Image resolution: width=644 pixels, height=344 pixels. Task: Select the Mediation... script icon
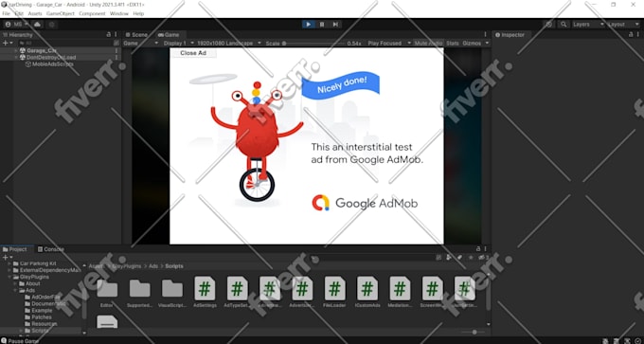(x=400, y=288)
